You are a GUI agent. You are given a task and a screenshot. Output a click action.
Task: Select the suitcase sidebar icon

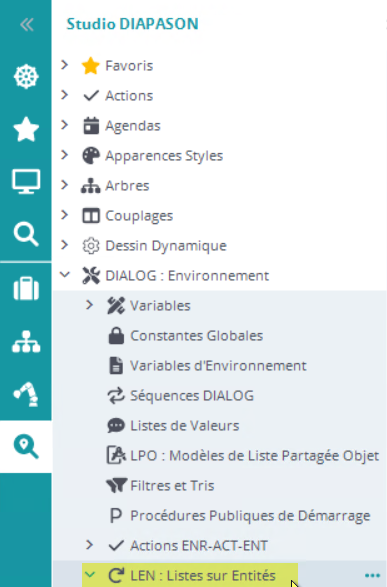tap(26, 288)
